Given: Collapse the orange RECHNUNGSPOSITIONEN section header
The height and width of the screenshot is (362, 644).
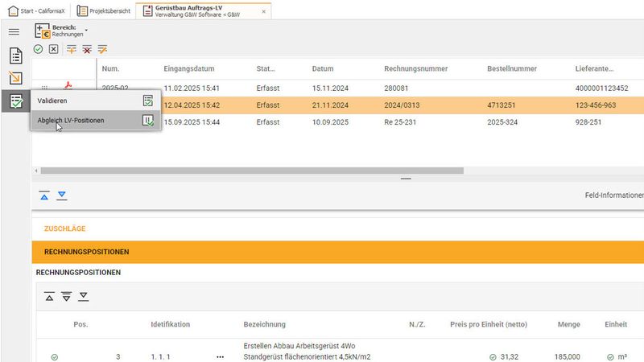Looking at the screenshot, I should tap(337, 252).
